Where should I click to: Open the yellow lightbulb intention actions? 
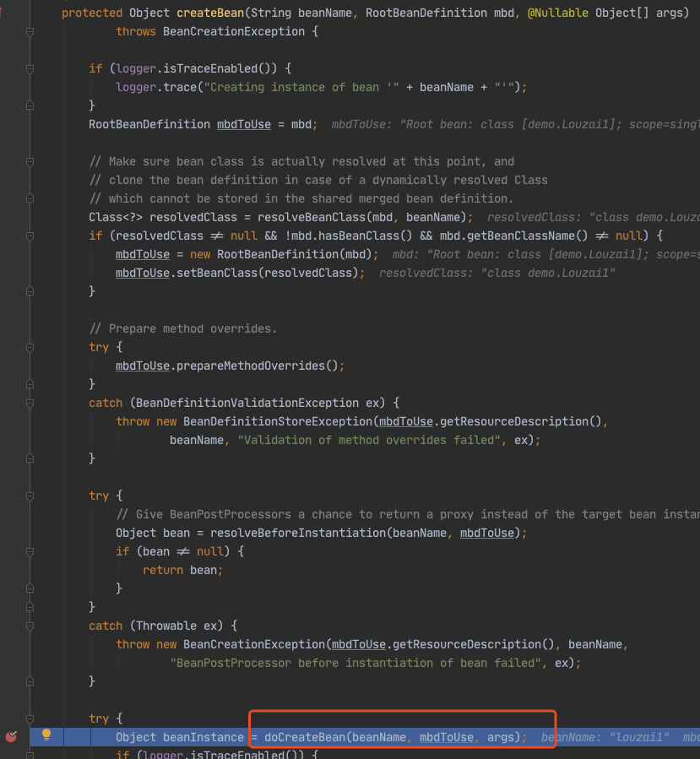(x=46, y=735)
